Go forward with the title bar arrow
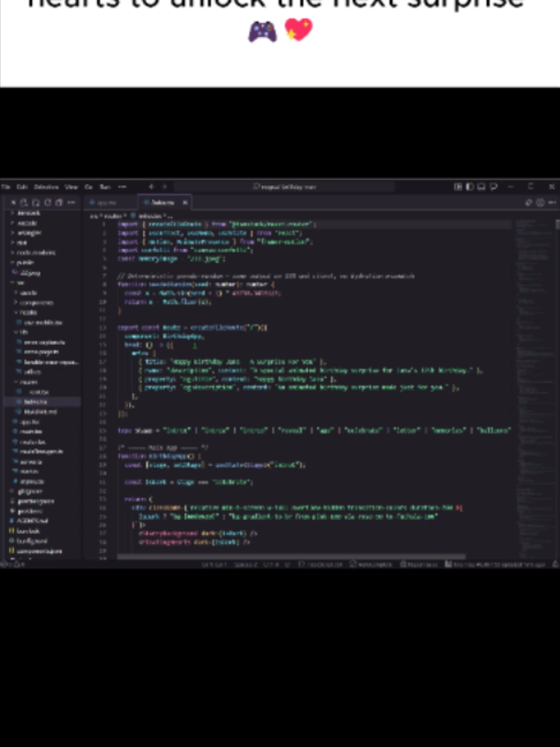Viewport: 560px width, 747px height. [165, 186]
